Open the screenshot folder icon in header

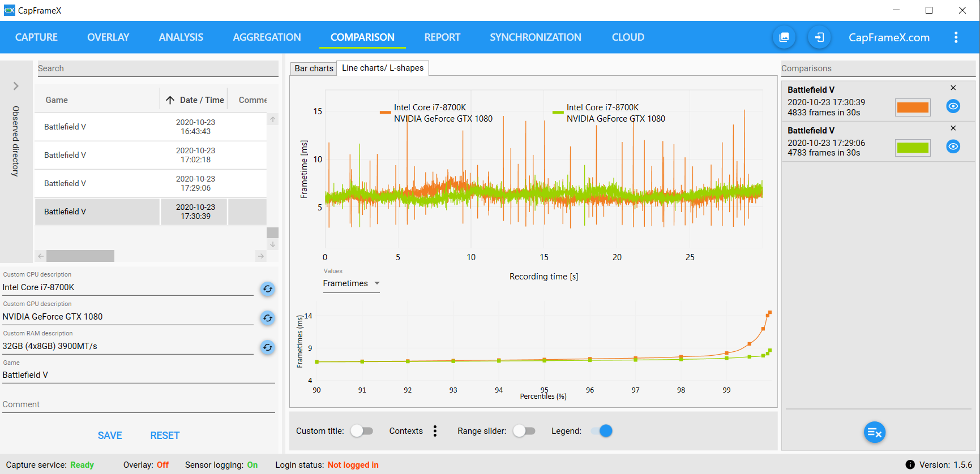tap(784, 37)
